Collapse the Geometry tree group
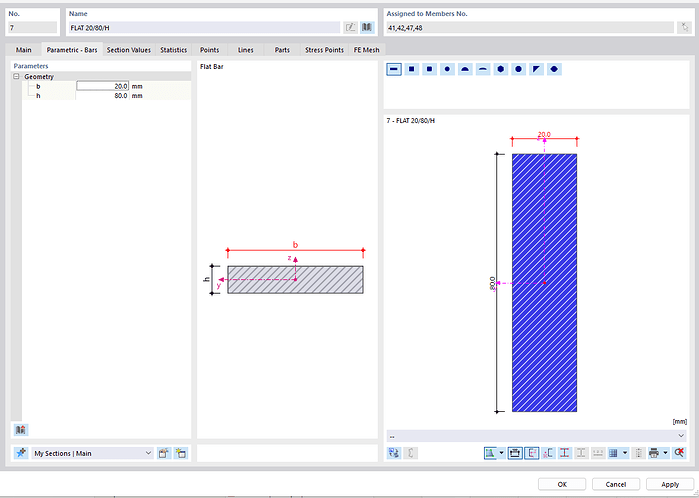699x498 pixels. [x=16, y=76]
